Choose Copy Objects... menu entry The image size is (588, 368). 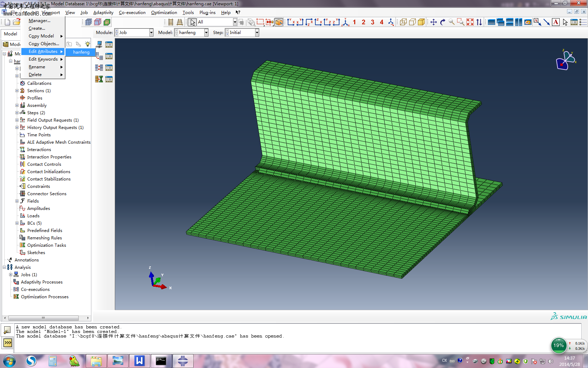(43, 44)
